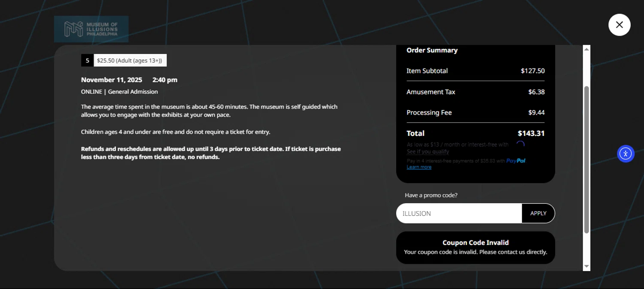Click the scrollbar up arrow
This screenshot has width=644, height=289.
point(586,49)
